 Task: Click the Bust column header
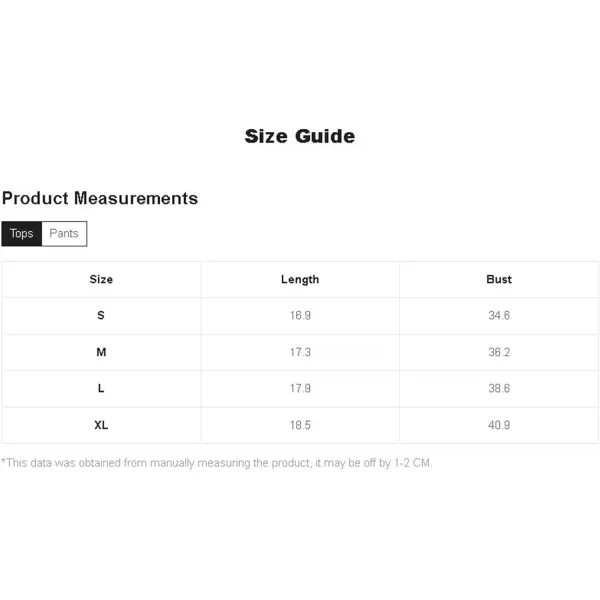(499, 279)
